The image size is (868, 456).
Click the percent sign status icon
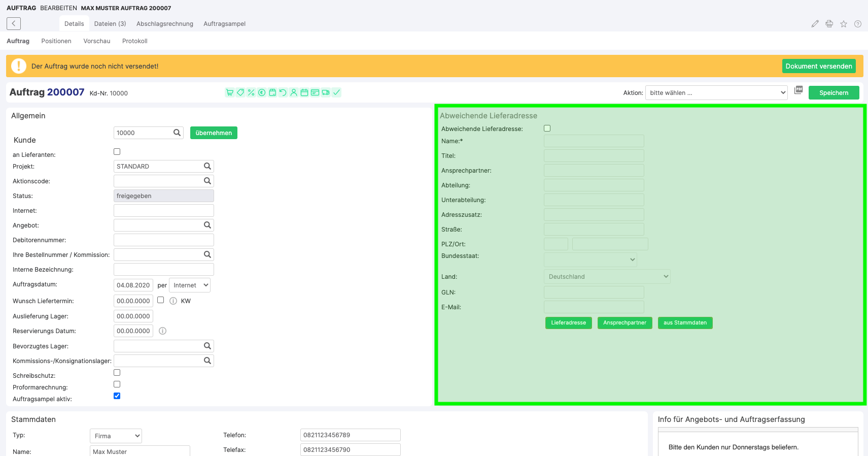click(x=251, y=92)
